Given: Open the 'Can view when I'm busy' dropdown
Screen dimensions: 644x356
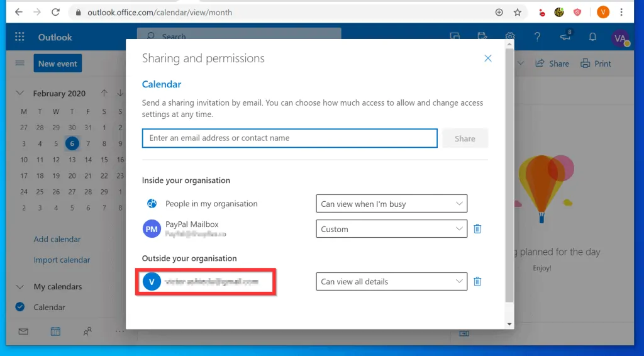Looking at the screenshot, I should tap(391, 204).
